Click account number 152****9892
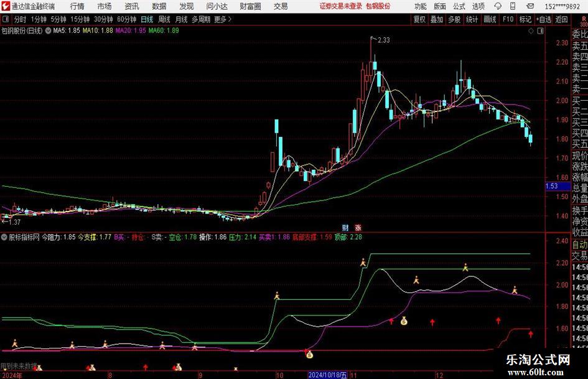Viewport: 588px width, 379px height. pos(562,6)
